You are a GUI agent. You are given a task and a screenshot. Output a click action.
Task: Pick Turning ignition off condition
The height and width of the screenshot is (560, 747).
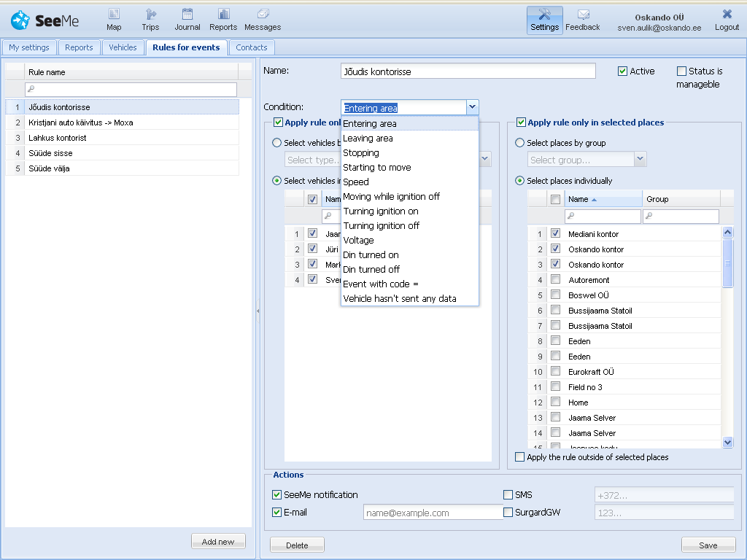[x=410, y=226]
